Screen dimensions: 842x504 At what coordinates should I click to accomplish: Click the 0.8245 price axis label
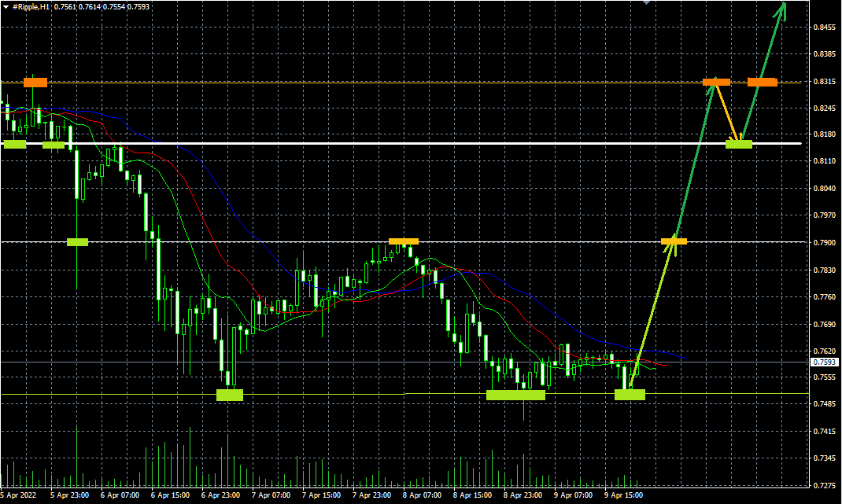824,109
